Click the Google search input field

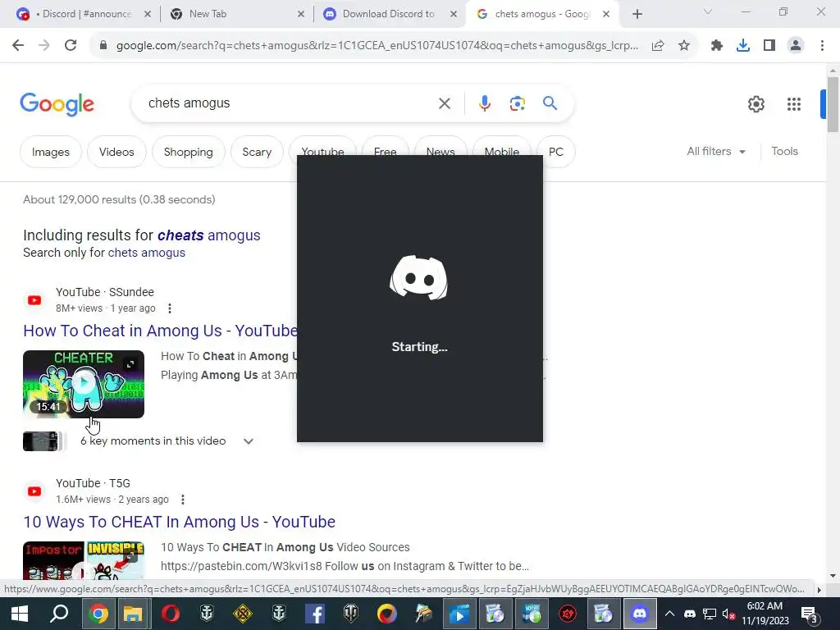point(290,103)
